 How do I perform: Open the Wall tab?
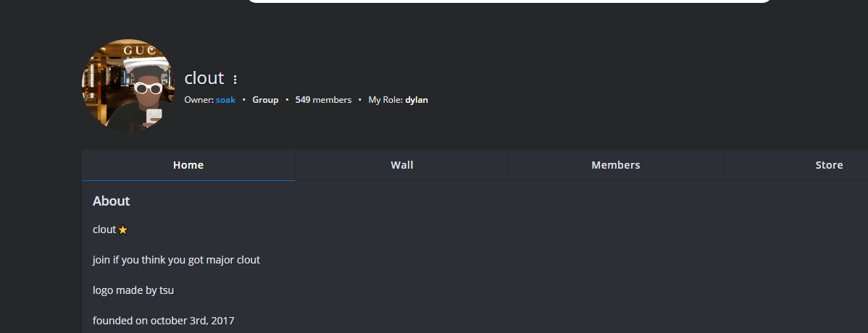[402, 165]
